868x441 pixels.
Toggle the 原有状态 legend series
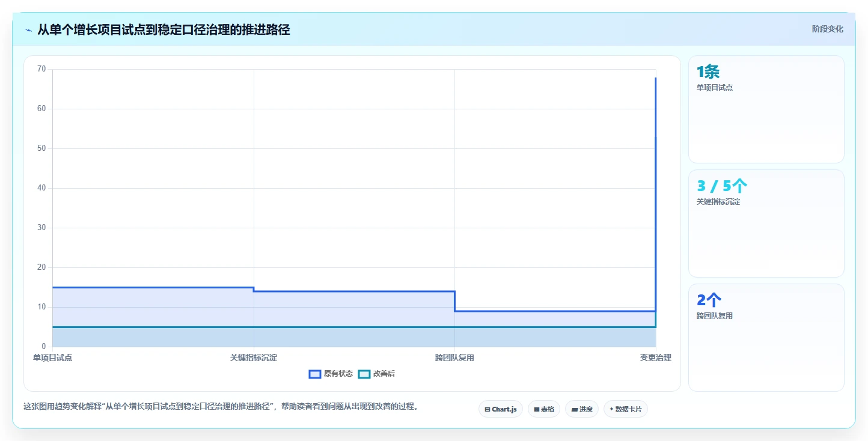click(x=331, y=374)
